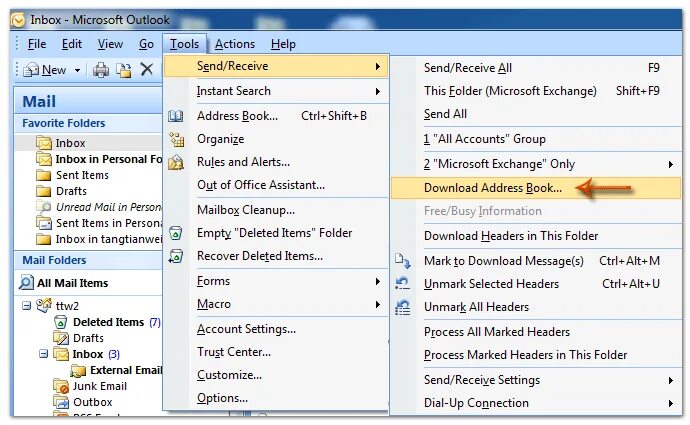The height and width of the screenshot is (425, 690).
Task: Click the Rules and Alerts icon
Action: click(x=176, y=162)
